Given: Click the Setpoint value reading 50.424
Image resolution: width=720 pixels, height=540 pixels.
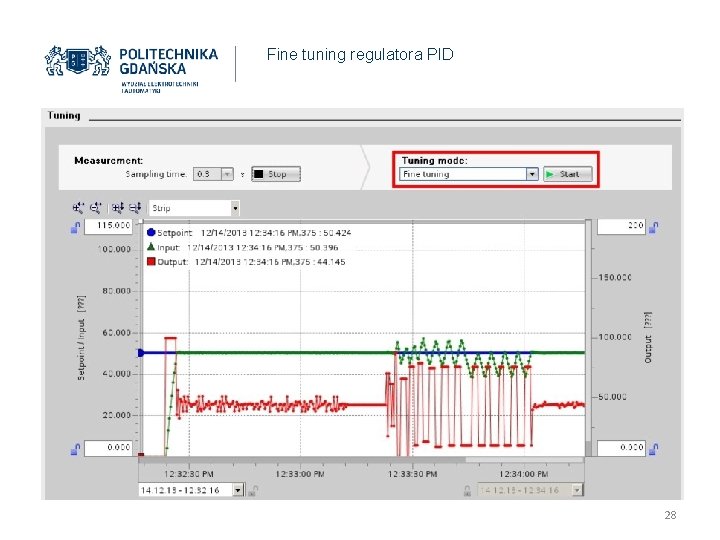Looking at the screenshot, I should pos(337,233).
